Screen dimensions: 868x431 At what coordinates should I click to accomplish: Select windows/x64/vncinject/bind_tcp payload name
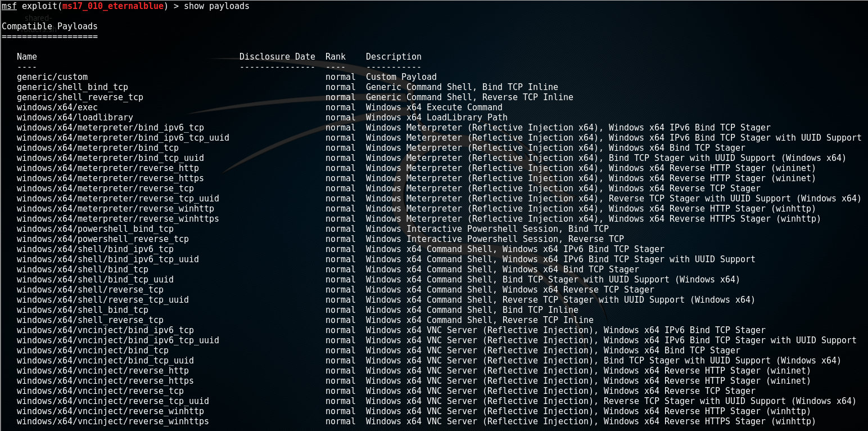(93, 351)
